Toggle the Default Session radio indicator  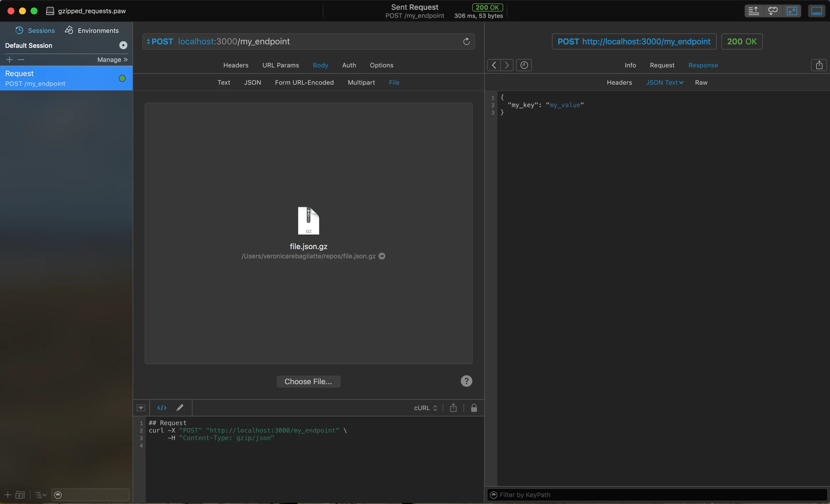click(123, 46)
